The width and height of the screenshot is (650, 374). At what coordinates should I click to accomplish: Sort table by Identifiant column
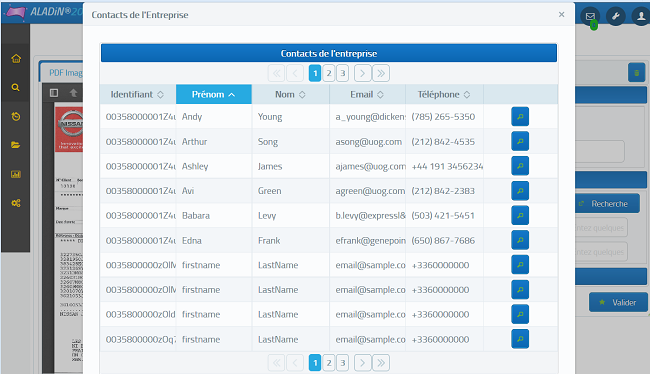point(137,95)
